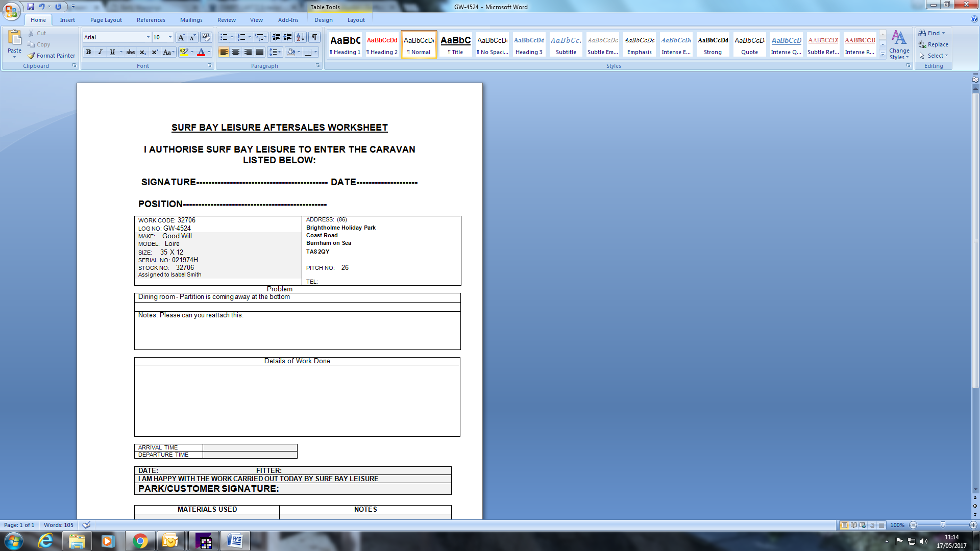
Task: Open the Line Spacing dropdown
Action: [275, 52]
